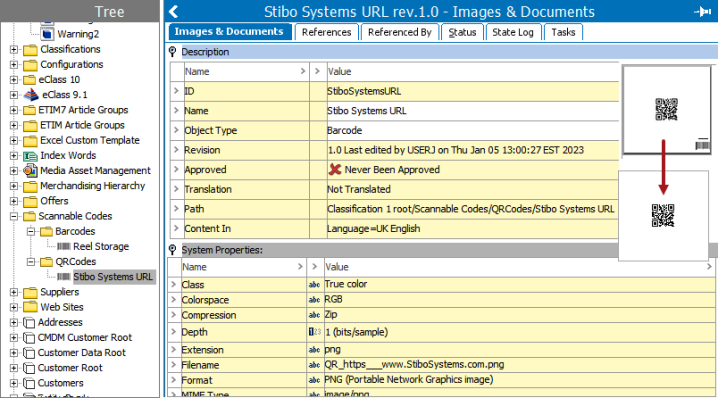
Task: Select Excel Custom Template in the tree
Action: click(x=90, y=140)
